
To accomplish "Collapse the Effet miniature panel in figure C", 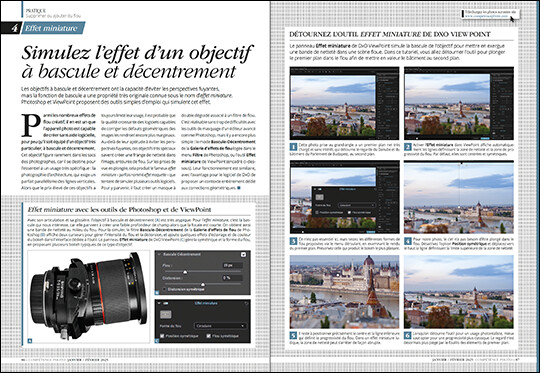I will point(159,303).
